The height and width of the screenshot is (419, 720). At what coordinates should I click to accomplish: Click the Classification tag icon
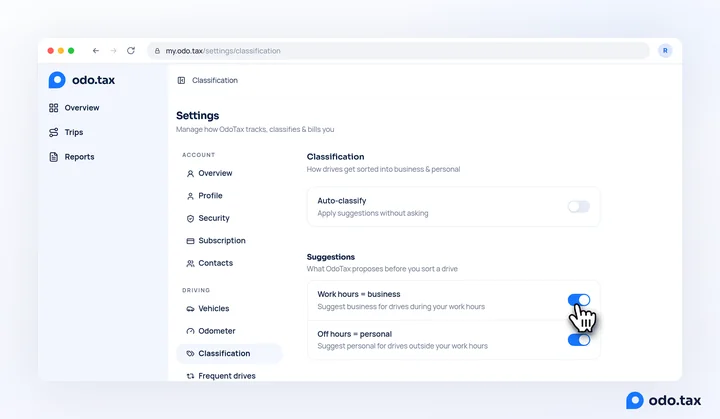(x=190, y=353)
